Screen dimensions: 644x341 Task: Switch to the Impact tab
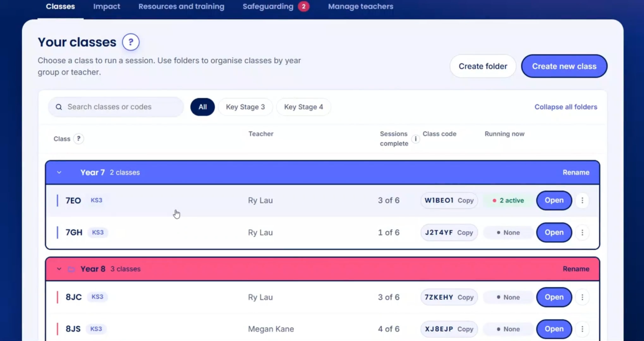pos(107,6)
